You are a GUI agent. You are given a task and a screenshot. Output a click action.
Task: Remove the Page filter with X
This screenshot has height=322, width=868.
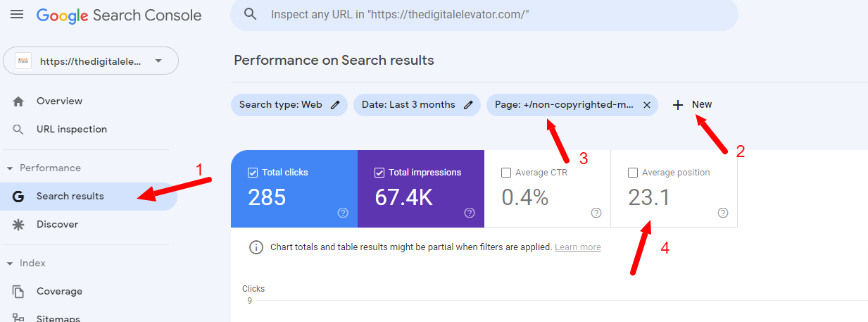tap(646, 105)
